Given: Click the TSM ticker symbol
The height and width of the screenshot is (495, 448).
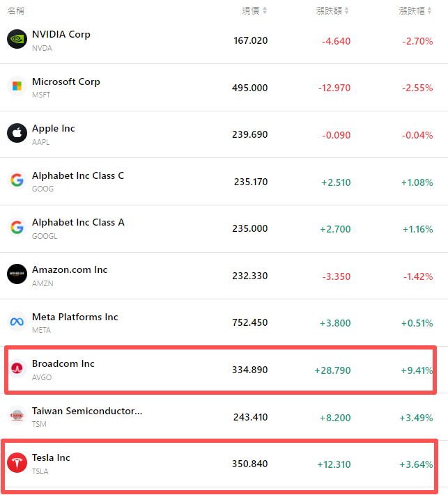Looking at the screenshot, I should coord(39,423).
